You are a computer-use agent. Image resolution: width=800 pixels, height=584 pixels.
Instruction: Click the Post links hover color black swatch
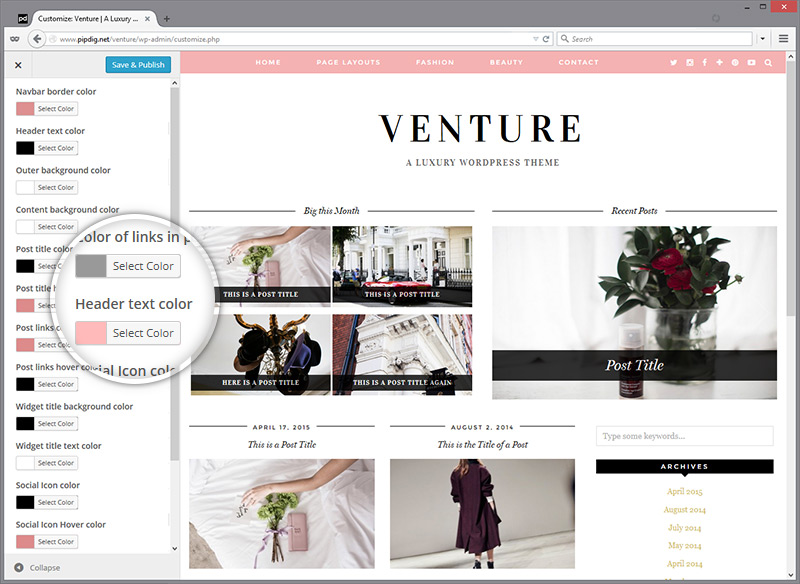(25, 384)
